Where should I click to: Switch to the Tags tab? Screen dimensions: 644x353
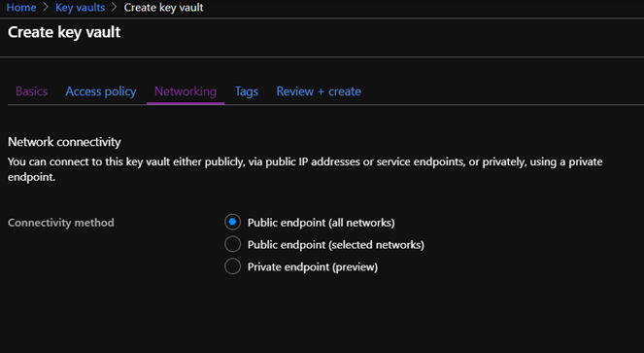point(247,91)
